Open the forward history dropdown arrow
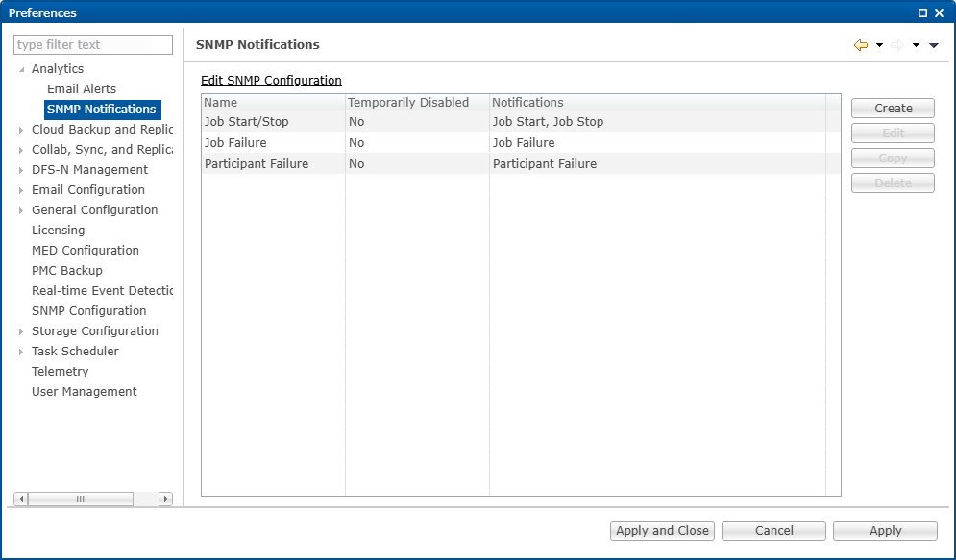Screen dimensions: 956x560 [916, 45]
